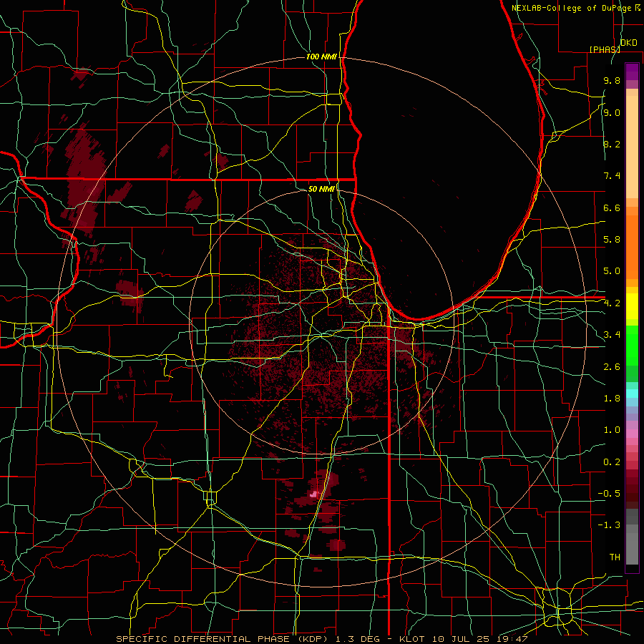Click the 4.2 value on the scale
Viewport: 644px width, 644px height.
coord(612,303)
